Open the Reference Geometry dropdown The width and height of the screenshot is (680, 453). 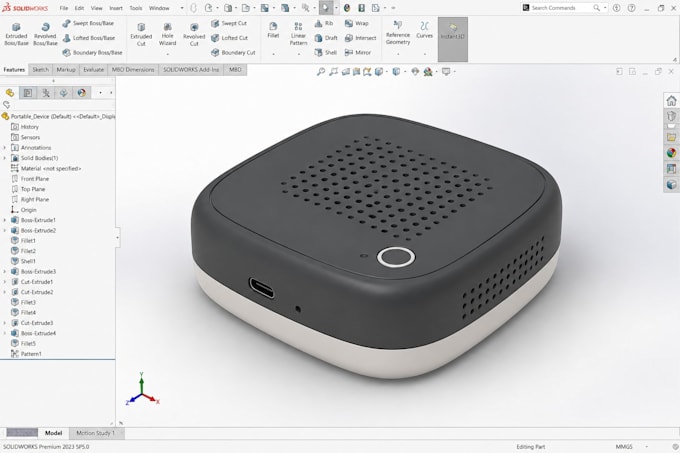click(x=398, y=54)
